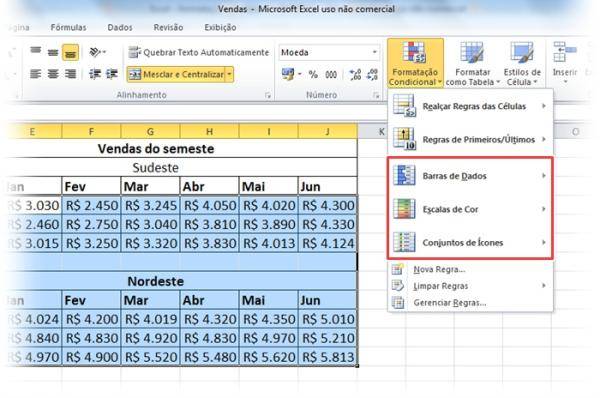Expand the Mesclar e Centralizar dropdown arrow
The height and width of the screenshot is (398, 600).
(229, 74)
